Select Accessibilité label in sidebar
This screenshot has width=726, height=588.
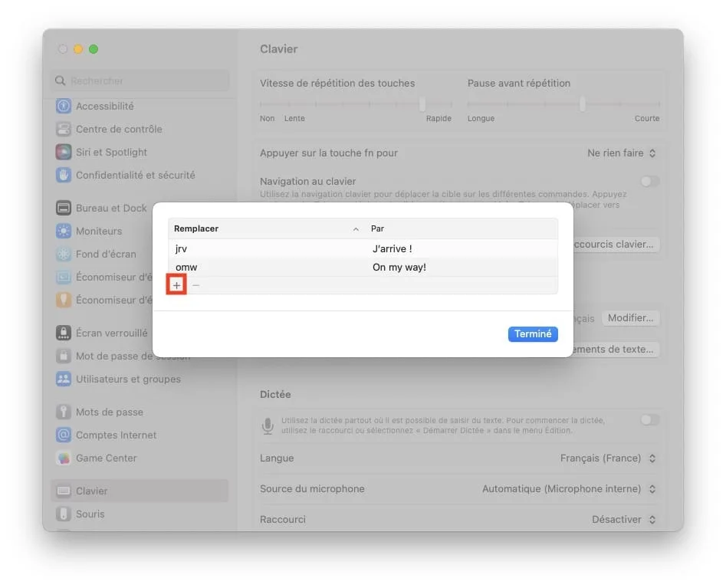[x=104, y=107]
